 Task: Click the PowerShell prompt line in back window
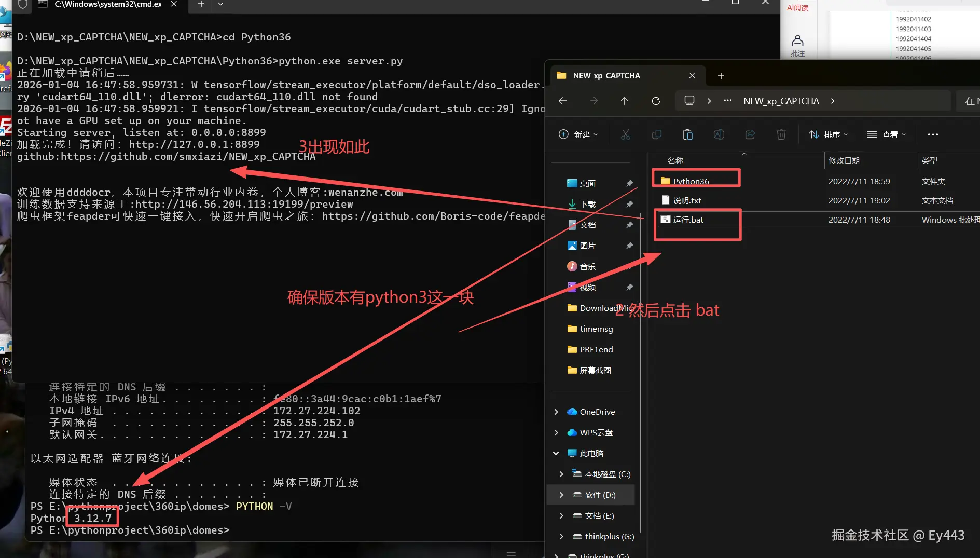click(x=130, y=530)
